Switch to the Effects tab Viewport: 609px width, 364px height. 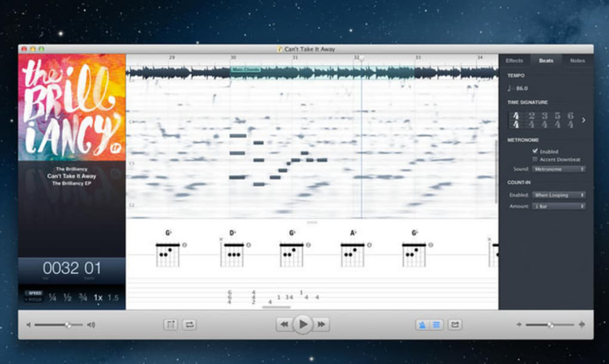click(514, 60)
